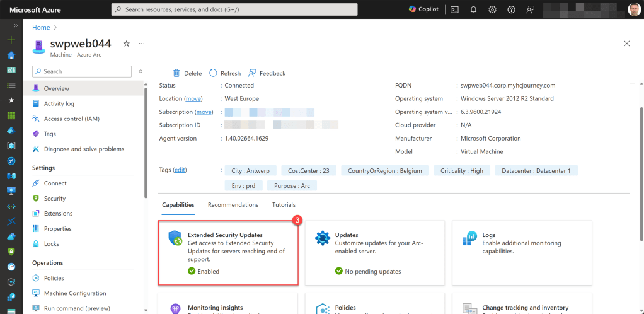The width and height of the screenshot is (644, 314).
Task: Open the Extended Security Updates card
Action: tap(227, 252)
